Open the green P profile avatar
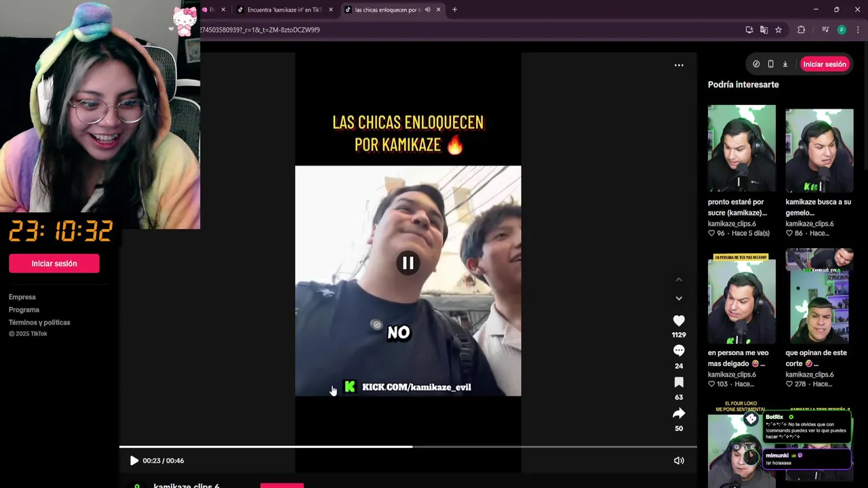The height and width of the screenshot is (488, 868). (x=842, y=30)
